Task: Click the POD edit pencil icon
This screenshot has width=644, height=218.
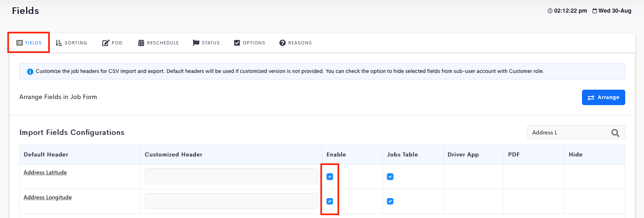Action: [106, 43]
